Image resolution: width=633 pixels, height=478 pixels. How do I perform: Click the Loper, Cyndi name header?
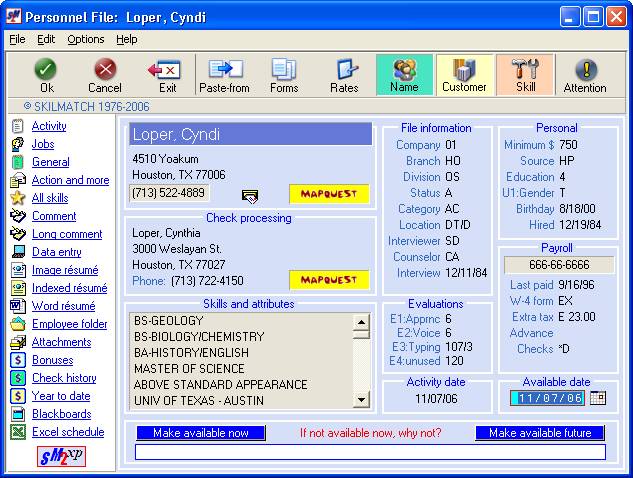(250, 134)
